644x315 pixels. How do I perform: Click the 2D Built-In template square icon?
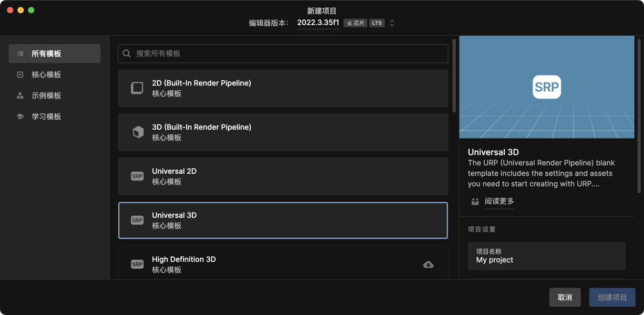coord(137,88)
